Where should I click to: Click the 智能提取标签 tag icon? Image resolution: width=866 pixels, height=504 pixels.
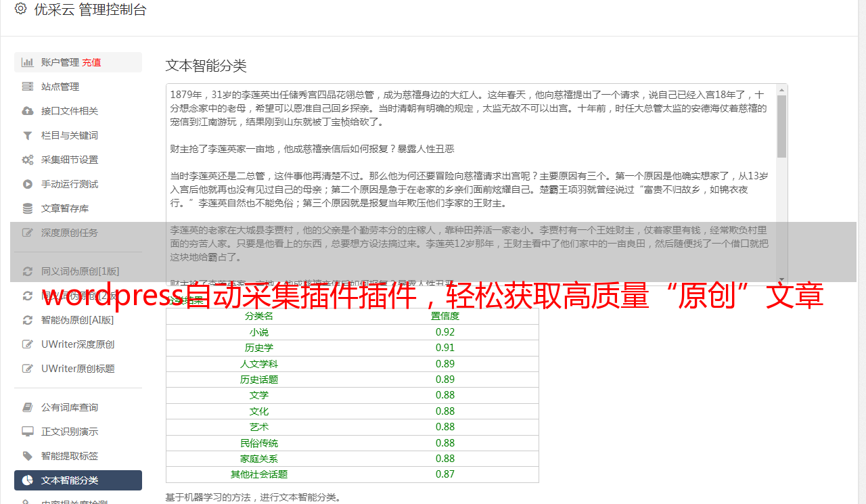click(28, 456)
